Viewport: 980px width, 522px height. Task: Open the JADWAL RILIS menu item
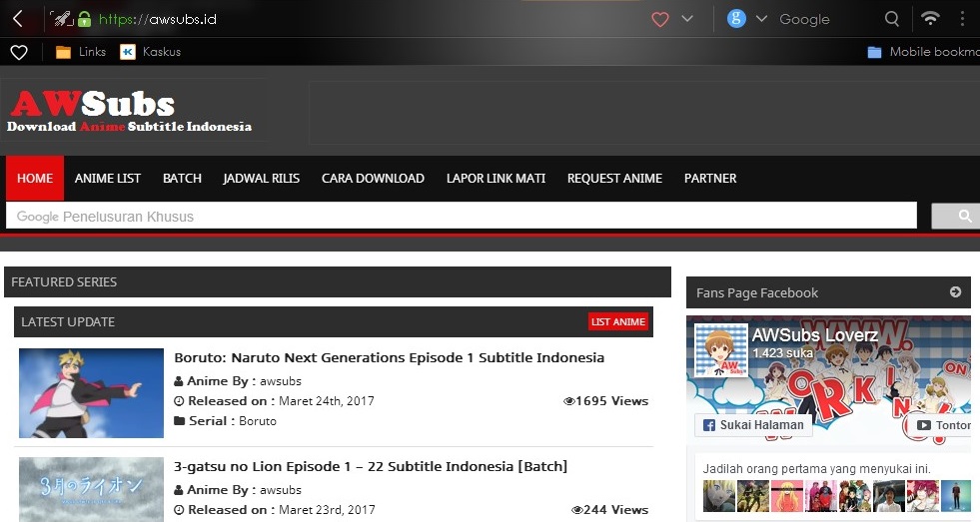coord(262,179)
